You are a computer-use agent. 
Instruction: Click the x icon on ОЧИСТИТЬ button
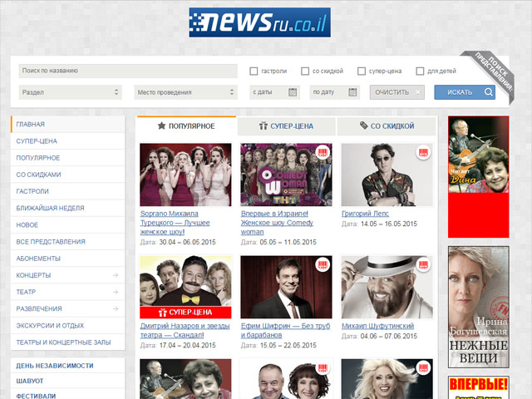[x=418, y=92]
